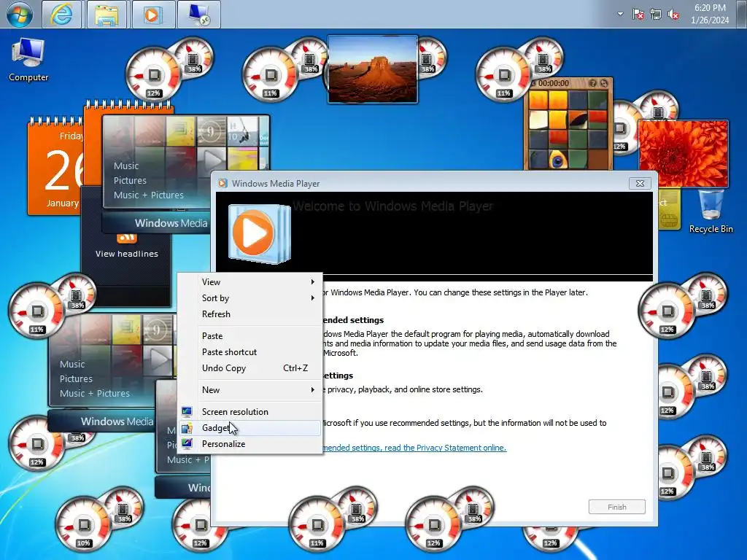Choose Refresh from the context menu
The image size is (747, 560).
click(x=249, y=314)
